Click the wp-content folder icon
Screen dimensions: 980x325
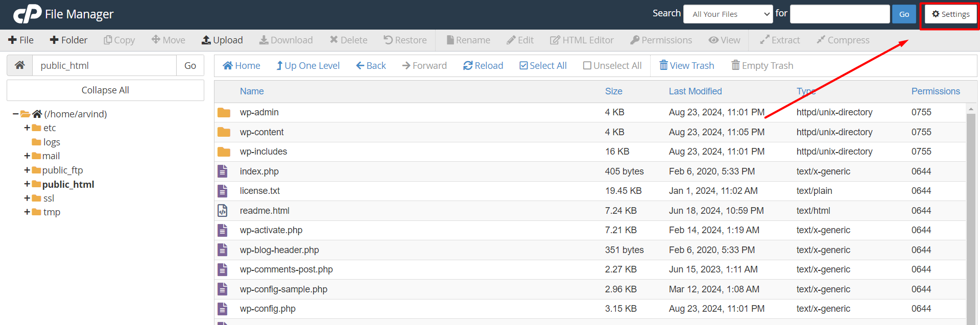(224, 132)
